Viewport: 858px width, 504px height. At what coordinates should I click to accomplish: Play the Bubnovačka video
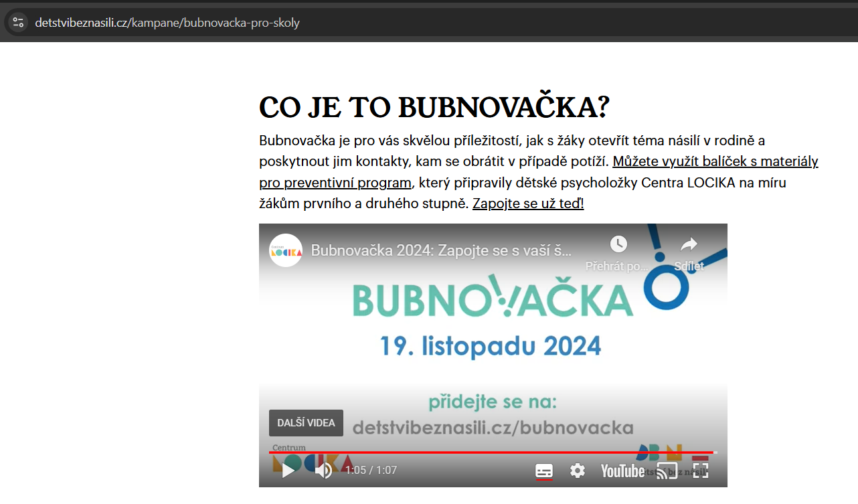coord(288,471)
